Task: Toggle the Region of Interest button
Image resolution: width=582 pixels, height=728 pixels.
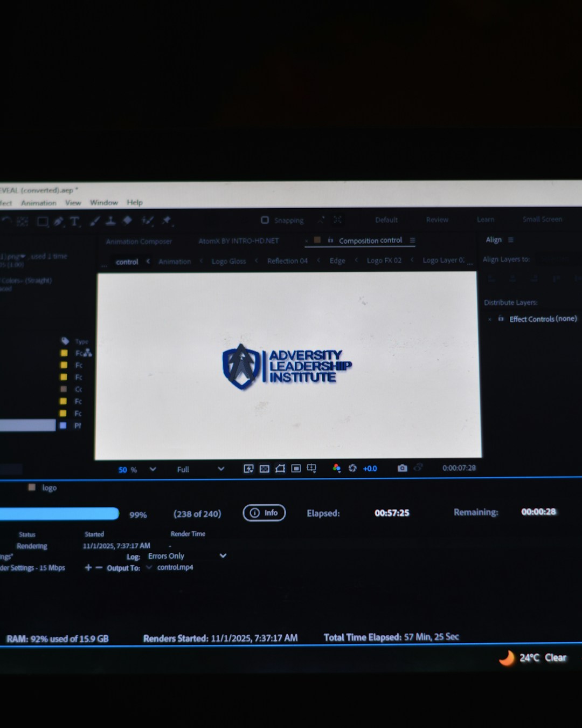Action: point(296,468)
